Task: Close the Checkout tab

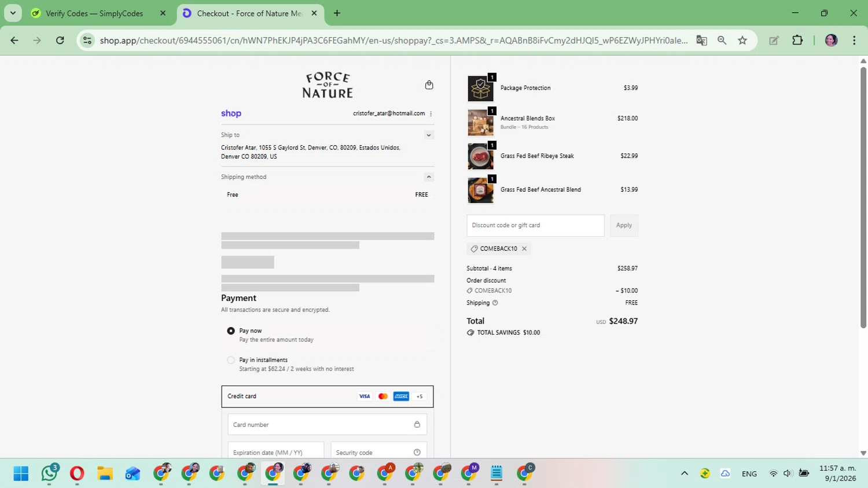Action: point(314,13)
